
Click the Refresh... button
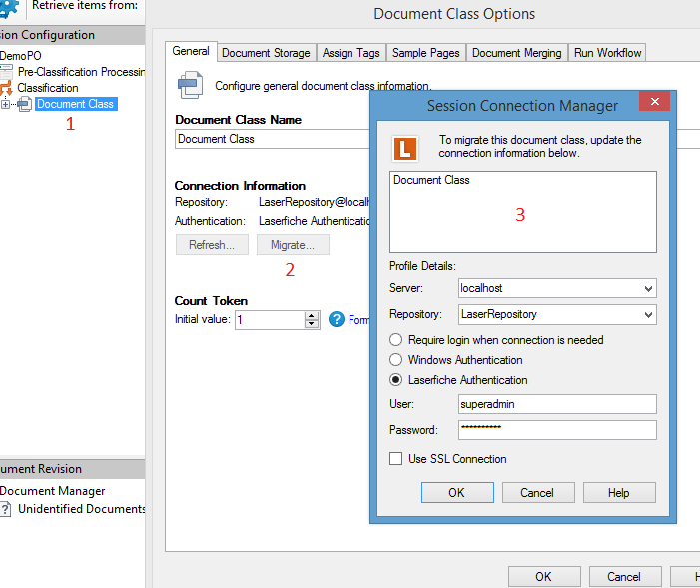point(212,245)
